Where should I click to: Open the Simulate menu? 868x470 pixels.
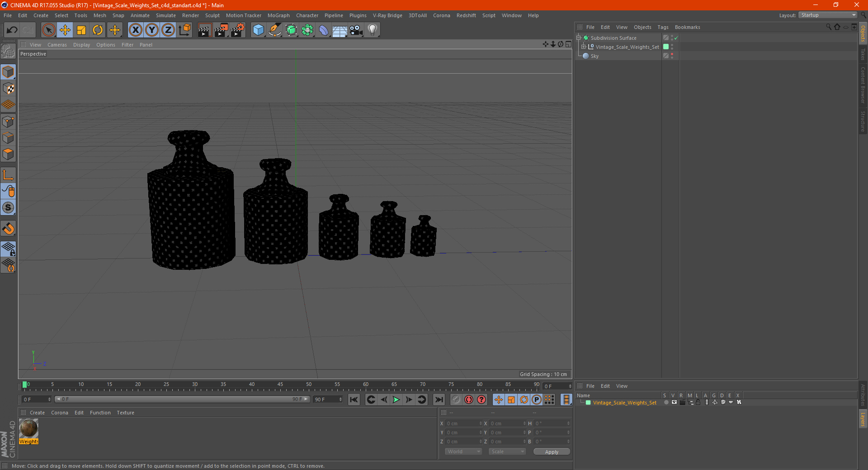point(166,15)
